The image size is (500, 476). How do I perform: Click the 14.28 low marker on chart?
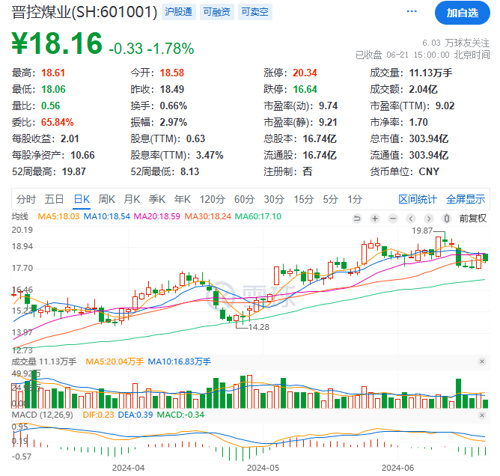coord(259,327)
